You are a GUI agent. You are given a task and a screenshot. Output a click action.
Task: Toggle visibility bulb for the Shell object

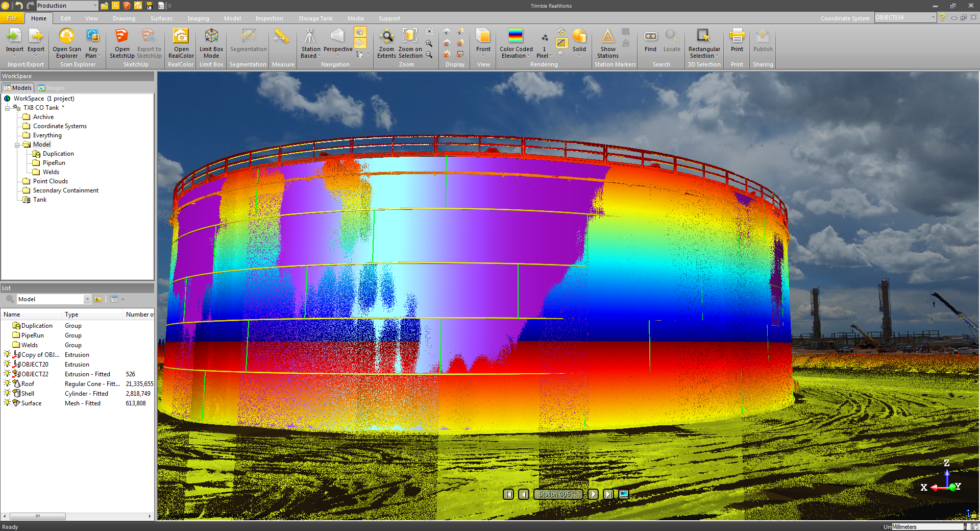pos(8,393)
